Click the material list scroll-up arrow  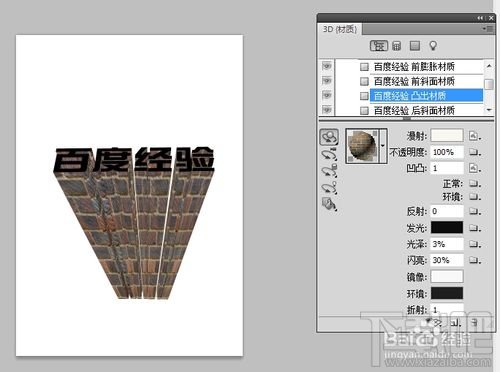[489, 66]
